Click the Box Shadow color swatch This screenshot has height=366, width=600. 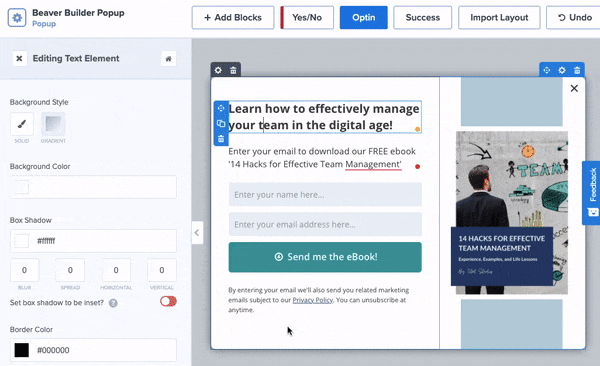point(22,241)
